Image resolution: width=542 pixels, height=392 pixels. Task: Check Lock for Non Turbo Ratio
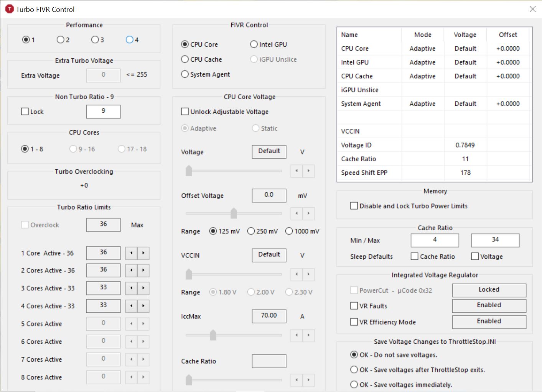pyautogui.click(x=25, y=112)
